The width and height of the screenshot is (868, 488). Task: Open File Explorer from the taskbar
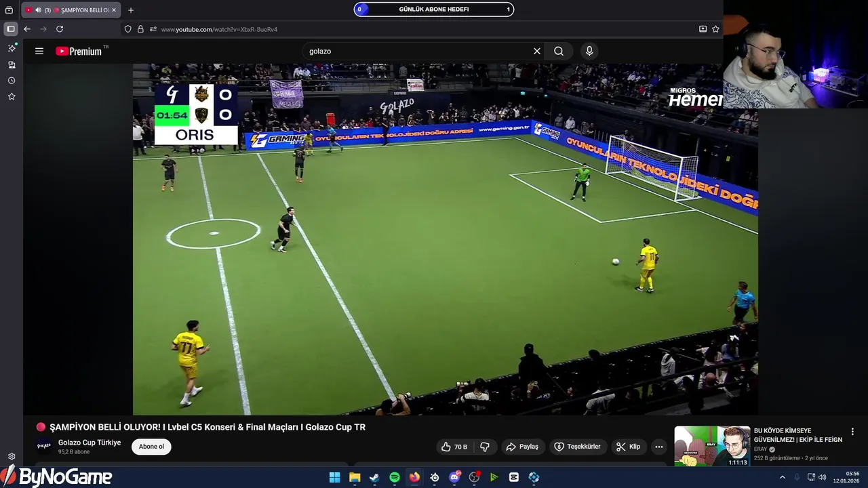355,477
